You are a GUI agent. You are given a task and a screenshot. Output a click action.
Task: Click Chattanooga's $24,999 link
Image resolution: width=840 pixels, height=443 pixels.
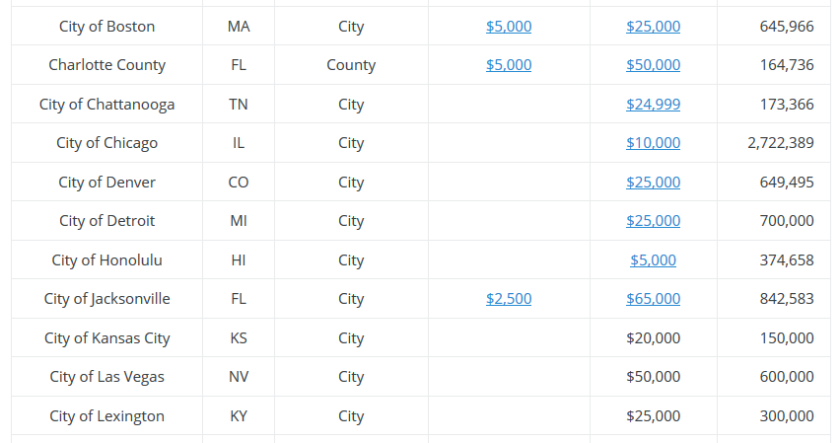tap(653, 104)
